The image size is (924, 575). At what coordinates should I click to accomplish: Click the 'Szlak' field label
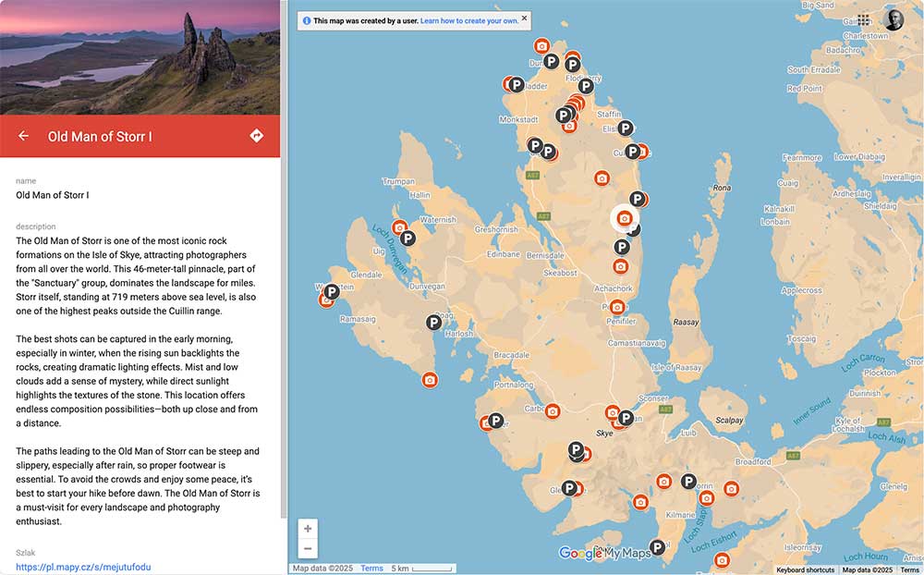(25, 553)
